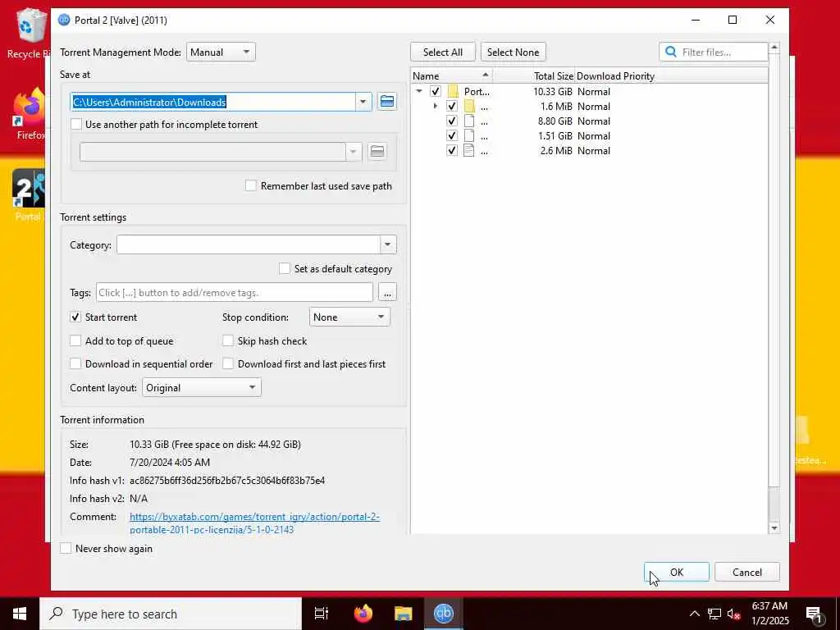
Task: Uncheck the 8.80 GiB file checkbox
Action: click(x=452, y=121)
